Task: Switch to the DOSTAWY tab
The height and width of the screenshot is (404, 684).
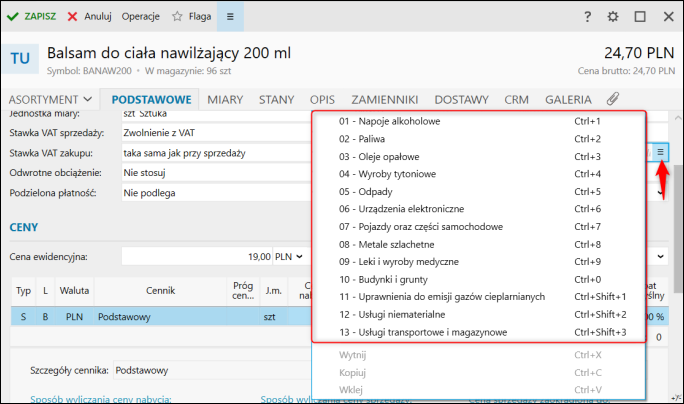Action: (461, 99)
